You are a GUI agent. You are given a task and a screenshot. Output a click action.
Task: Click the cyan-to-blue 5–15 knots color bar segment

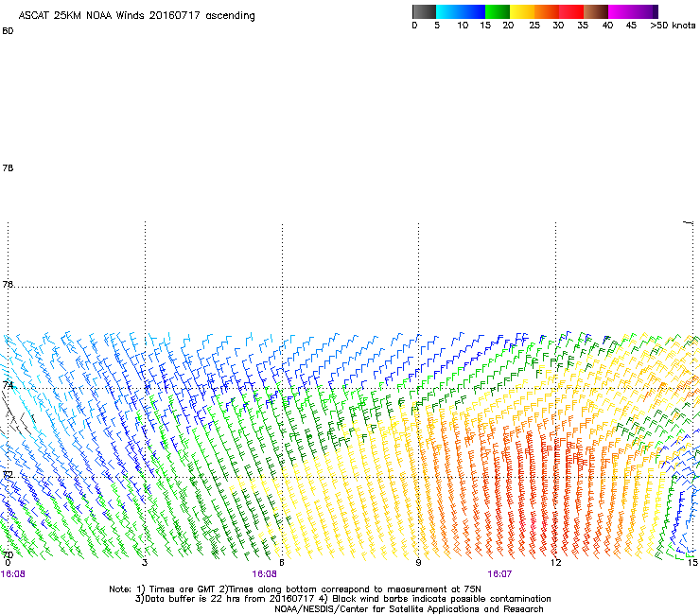click(x=461, y=11)
